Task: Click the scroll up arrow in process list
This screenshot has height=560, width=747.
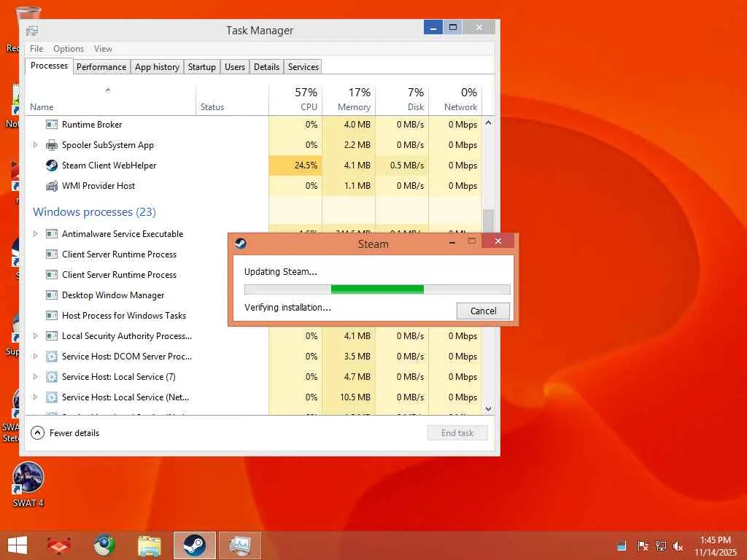Action: 488,122
